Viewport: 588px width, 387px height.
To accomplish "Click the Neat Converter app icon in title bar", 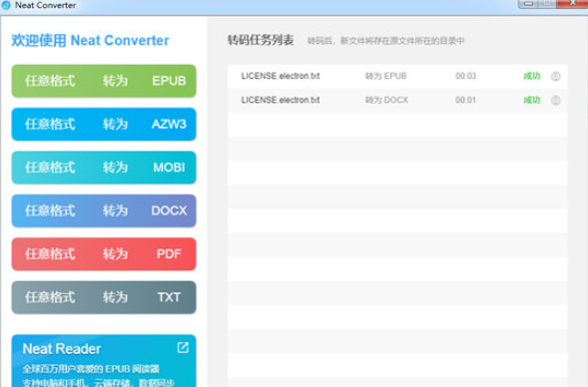I will pos(6,5).
